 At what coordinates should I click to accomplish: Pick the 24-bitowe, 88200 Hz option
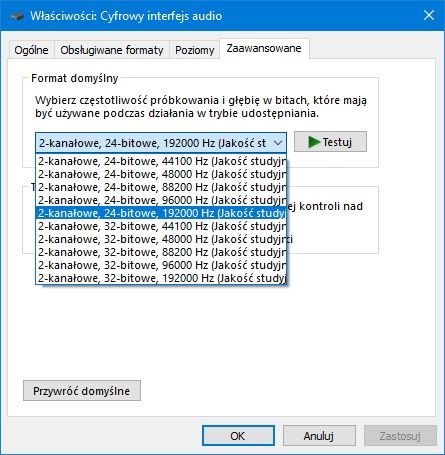point(161,187)
